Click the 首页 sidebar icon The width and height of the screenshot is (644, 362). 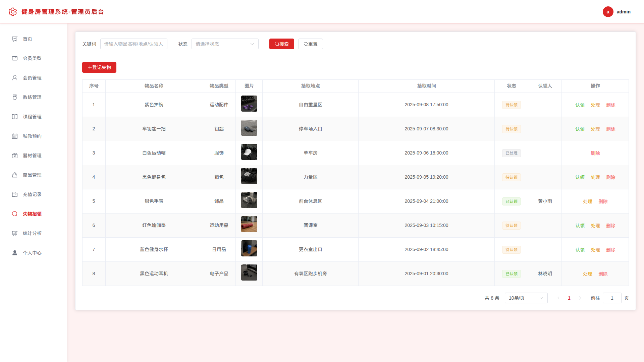(15, 39)
